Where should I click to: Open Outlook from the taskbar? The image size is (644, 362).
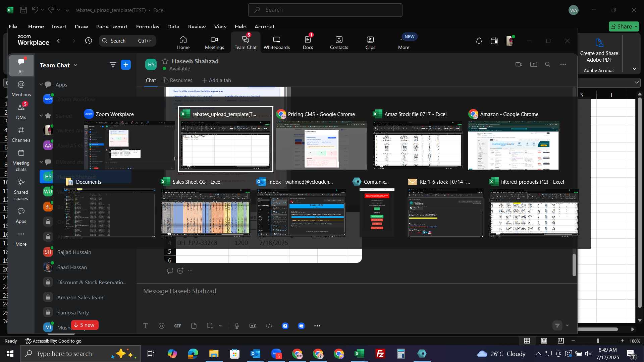[256, 354]
